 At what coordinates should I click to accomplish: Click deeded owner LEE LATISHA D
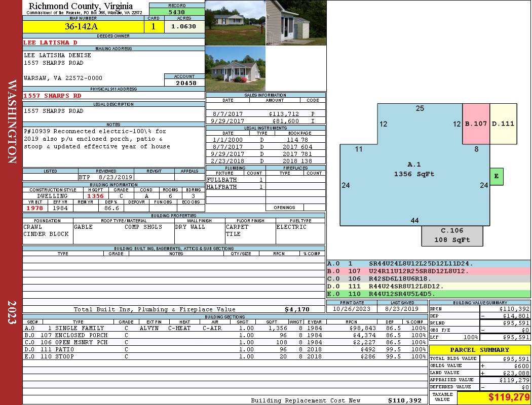pos(50,43)
